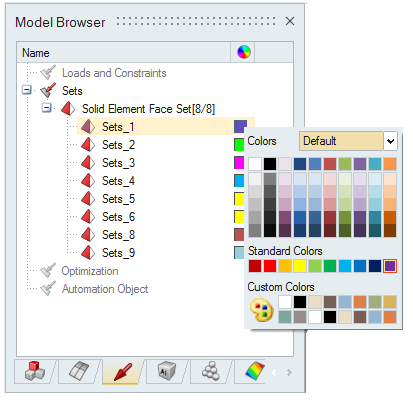Click the Sets_4 face set icon
Image resolution: width=413 pixels, height=414 pixels.
click(x=88, y=181)
